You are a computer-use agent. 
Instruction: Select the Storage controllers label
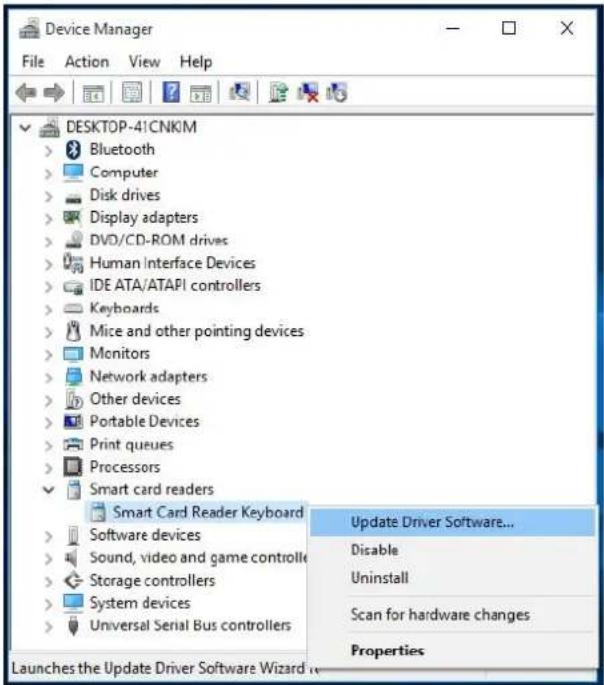[x=152, y=581]
